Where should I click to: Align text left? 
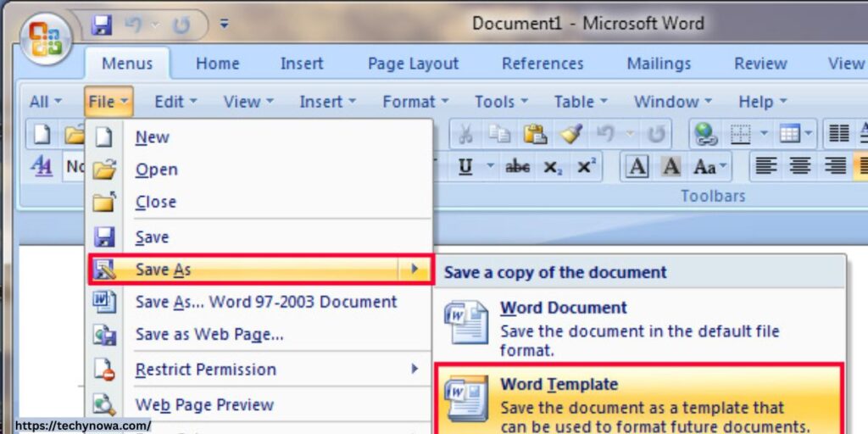click(x=766, y=166)
